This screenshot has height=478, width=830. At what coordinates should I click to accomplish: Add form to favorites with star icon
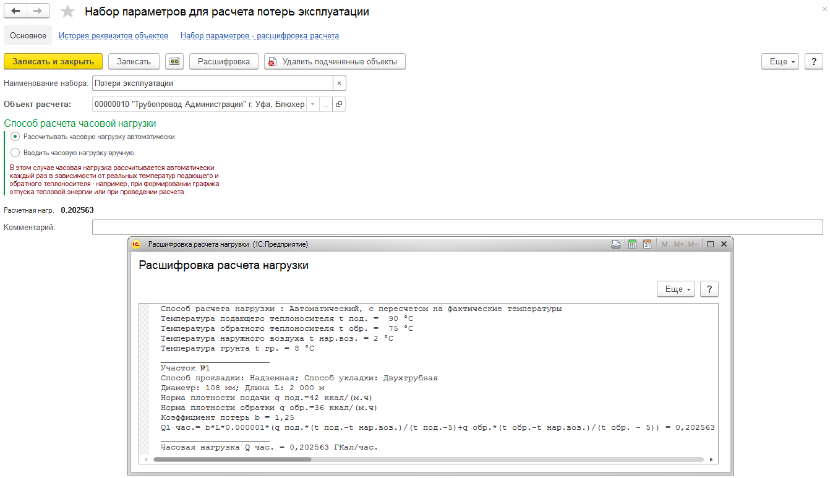pyautogui.click(x=67, y=12)
